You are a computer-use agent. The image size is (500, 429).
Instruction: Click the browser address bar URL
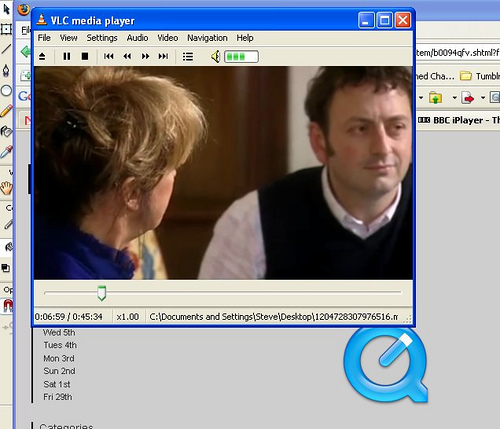pos(457,53)
